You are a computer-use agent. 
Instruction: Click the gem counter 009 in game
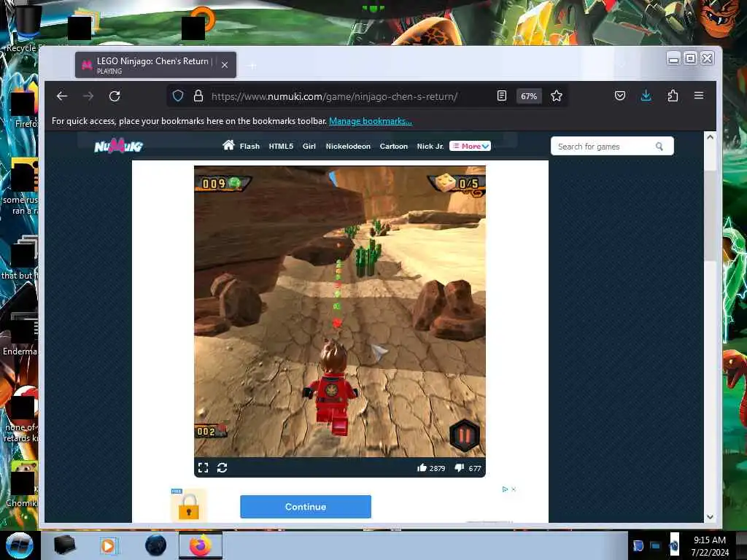[x=223, y=183]
